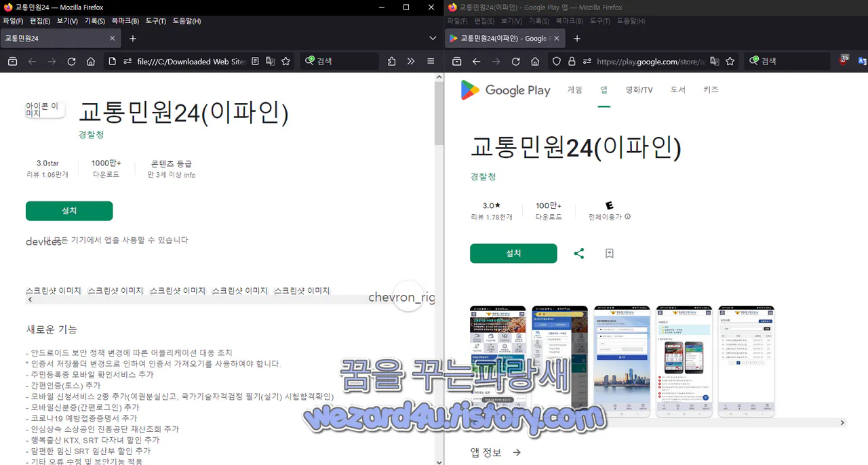Open 도움말(H) menu in left window
The height and width of the screenshot is (465, 868).
point(186,21)
